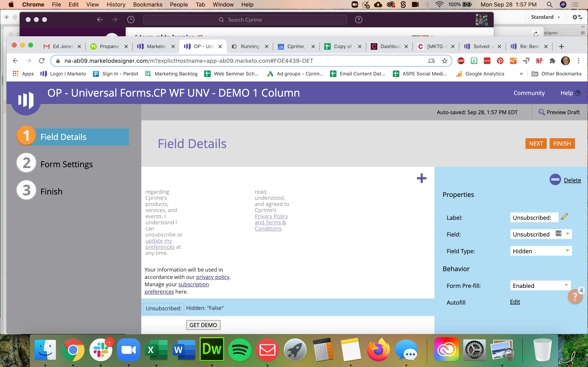Image resolution: width=588 pixels, height=367 pixels.
Task: Click the AdBlock Plus extension icon
Action: pyautogui.click(x=461, y=61)
